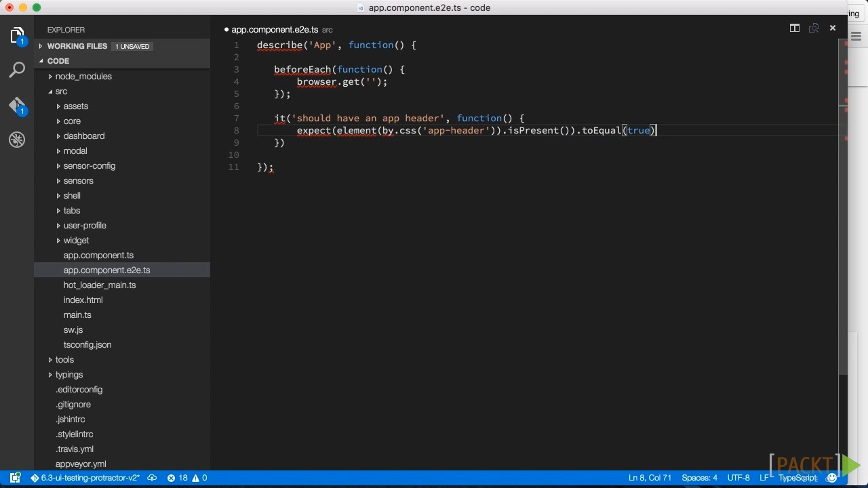The width and height of the screenshot is (868, 488).
Task: Split the editor with the split icon
Action: (794, 28)
